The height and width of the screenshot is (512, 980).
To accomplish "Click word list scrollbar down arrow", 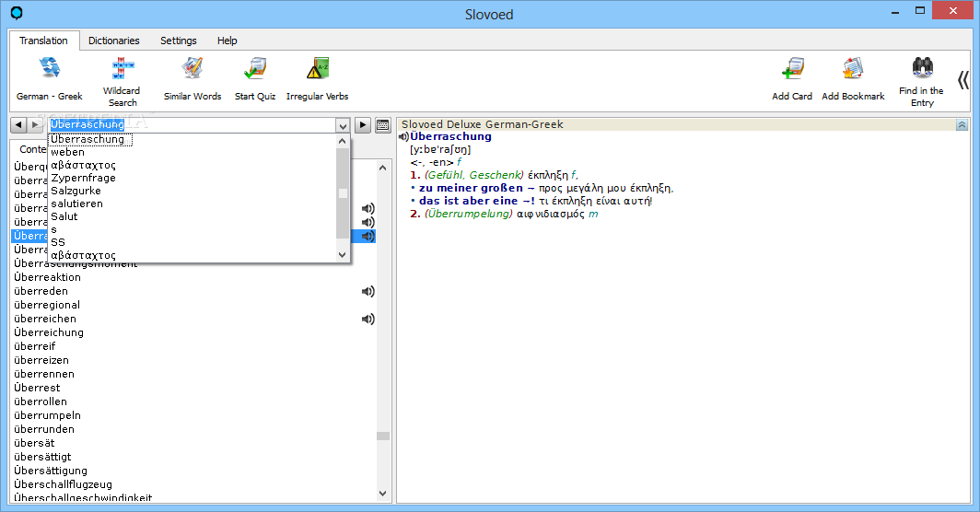I will tap(383, 494).
